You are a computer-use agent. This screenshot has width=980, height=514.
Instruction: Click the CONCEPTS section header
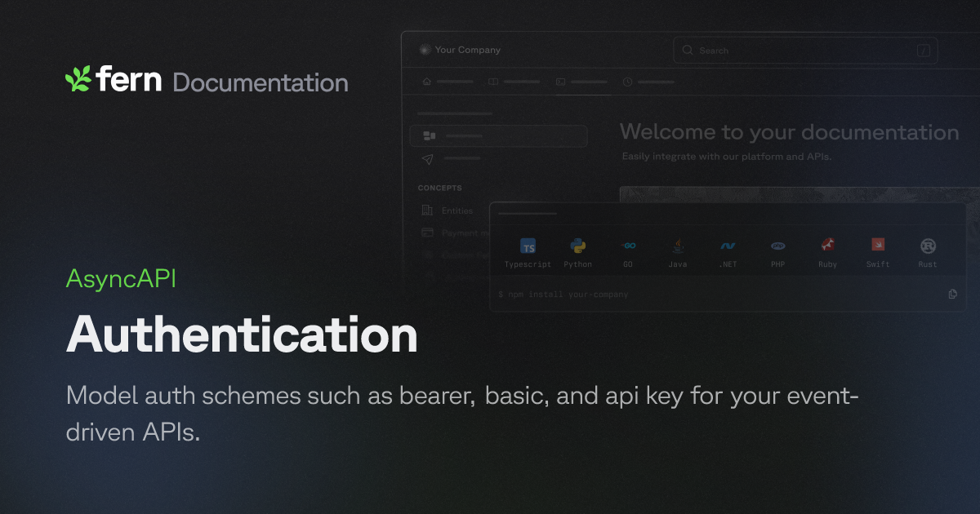tap(439, 188)
